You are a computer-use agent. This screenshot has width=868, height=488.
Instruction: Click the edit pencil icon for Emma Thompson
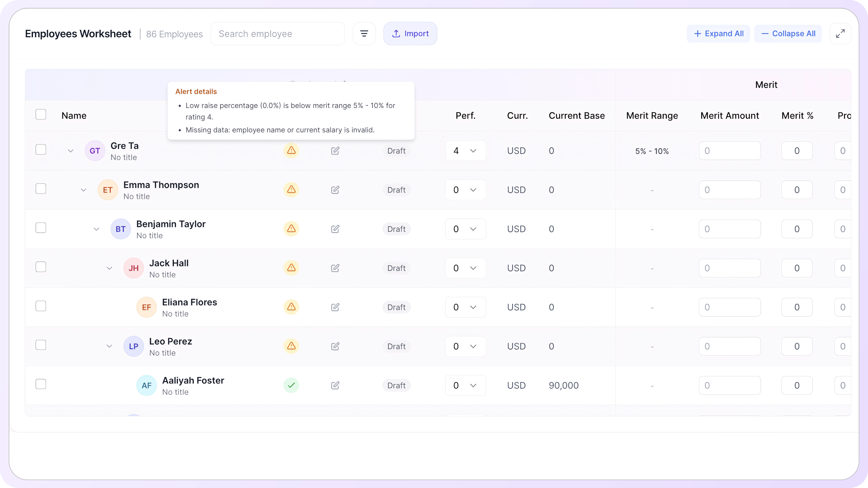click(x=335, y=190)
